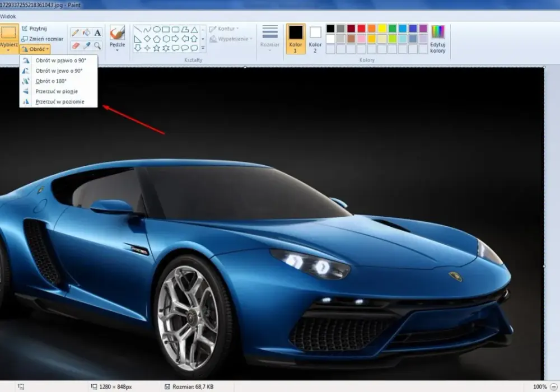Select the Fill with color bucket tool
This screenshot has width=560, height=392.
coord(86,33)
